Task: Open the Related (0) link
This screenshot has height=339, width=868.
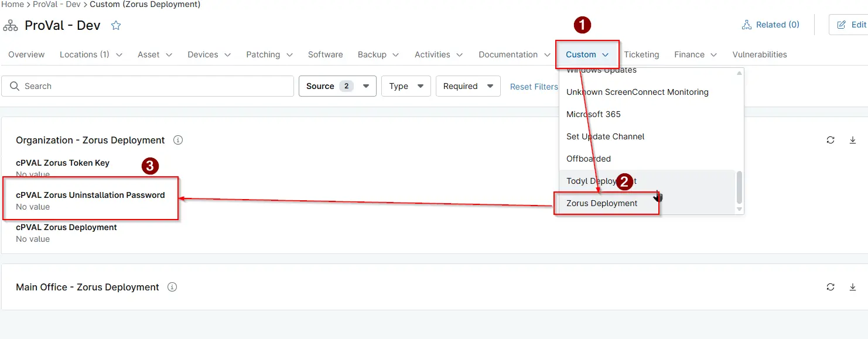Action: click(770, 25)
